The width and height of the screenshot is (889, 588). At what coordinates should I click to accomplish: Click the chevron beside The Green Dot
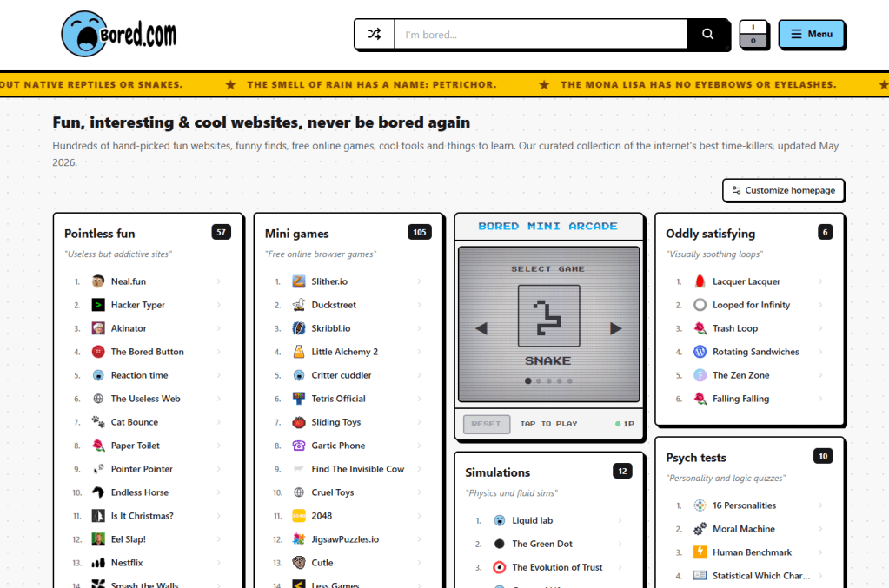click(620, 544)
